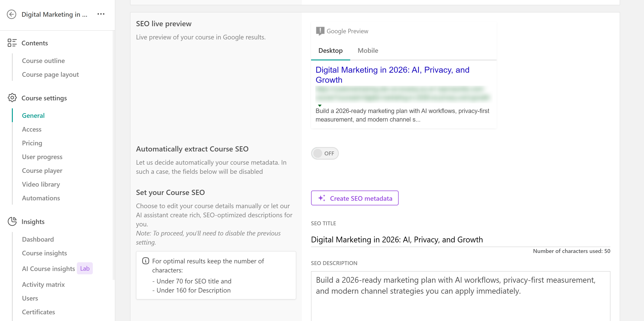Switch to Mobile preview tab
644x321 pixels.
pyautogui.click(x=367, y=51)
